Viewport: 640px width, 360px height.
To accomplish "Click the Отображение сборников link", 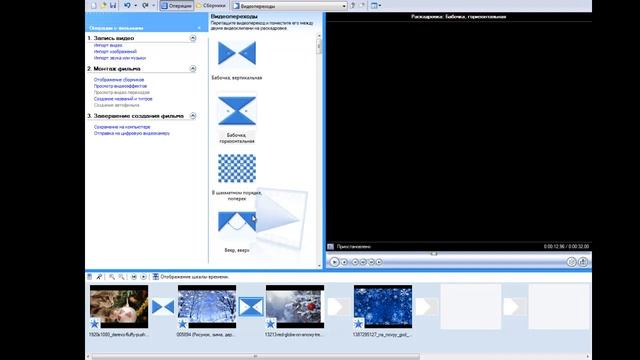I will coord(119,80).
